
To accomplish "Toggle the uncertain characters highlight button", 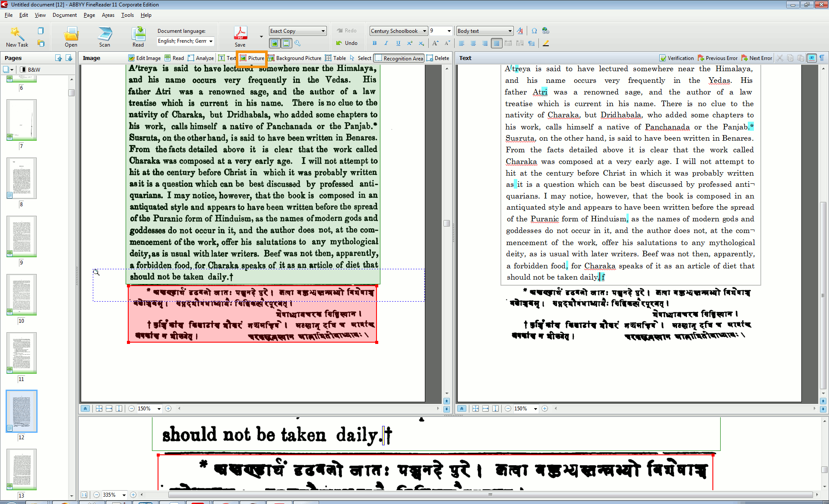I will [x=812, y=58].
